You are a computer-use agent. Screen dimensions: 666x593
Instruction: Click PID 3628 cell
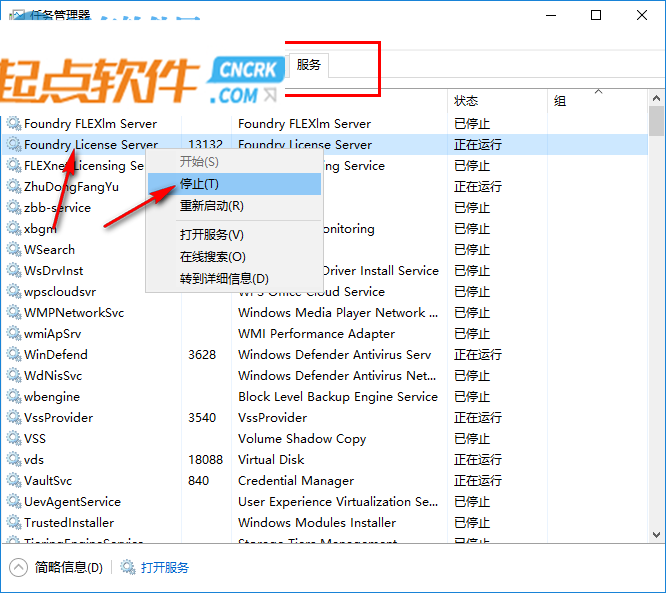(202, 355)
